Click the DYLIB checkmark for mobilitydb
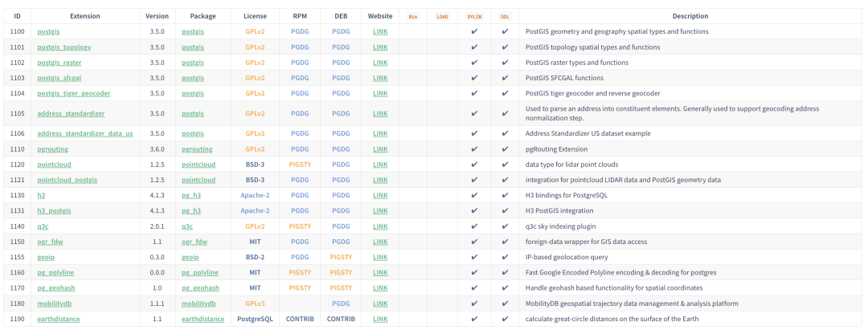The height and width of the screenshot is (330, 868). [x=474, y=304]
